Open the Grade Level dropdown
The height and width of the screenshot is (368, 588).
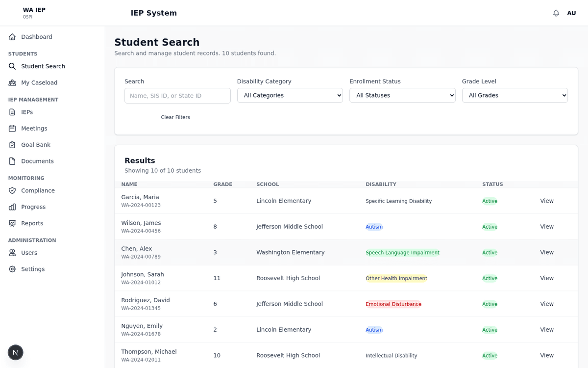click(x=514, y=95)
